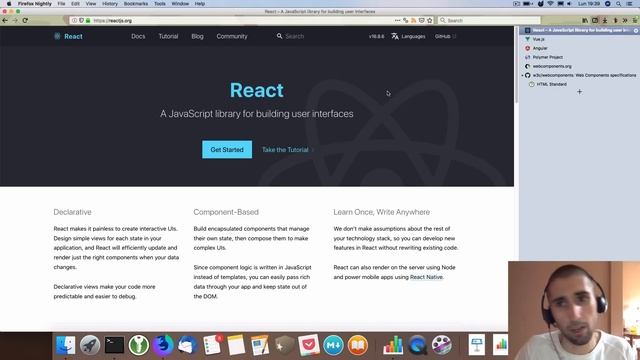The height and width of the screenshot is (360, 640).
Task: Open the Downloads toolbar icon
Action: click(605, 20)
